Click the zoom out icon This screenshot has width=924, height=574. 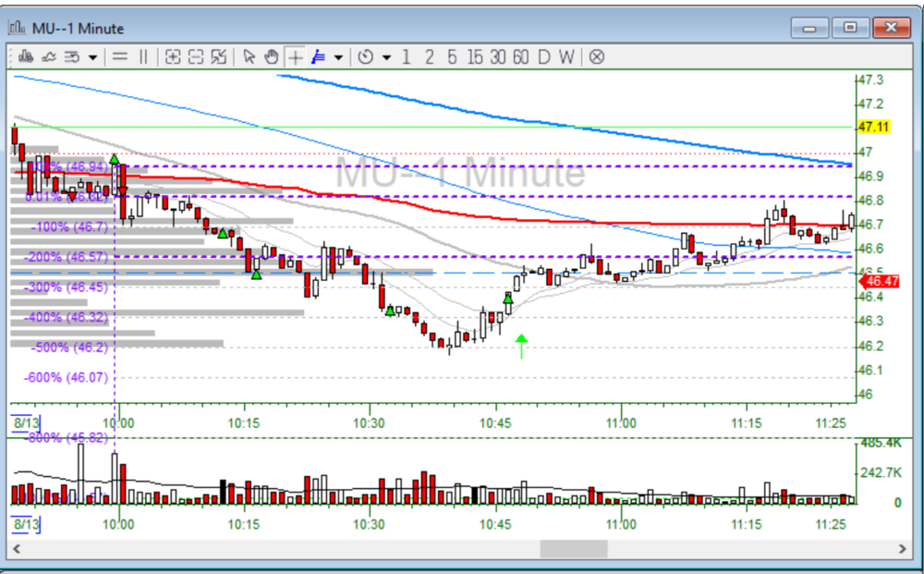click(x=196, y=56)
